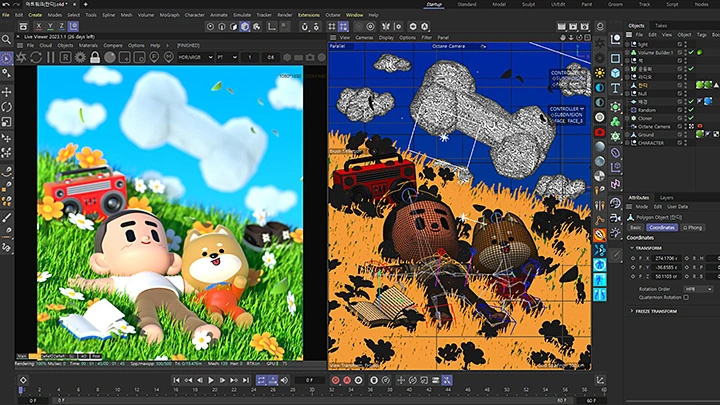Image resolution: width=720 pixels, height=405 pixels.
Task: Collapse the TRANSFORM section
Action: pos(632,248)
